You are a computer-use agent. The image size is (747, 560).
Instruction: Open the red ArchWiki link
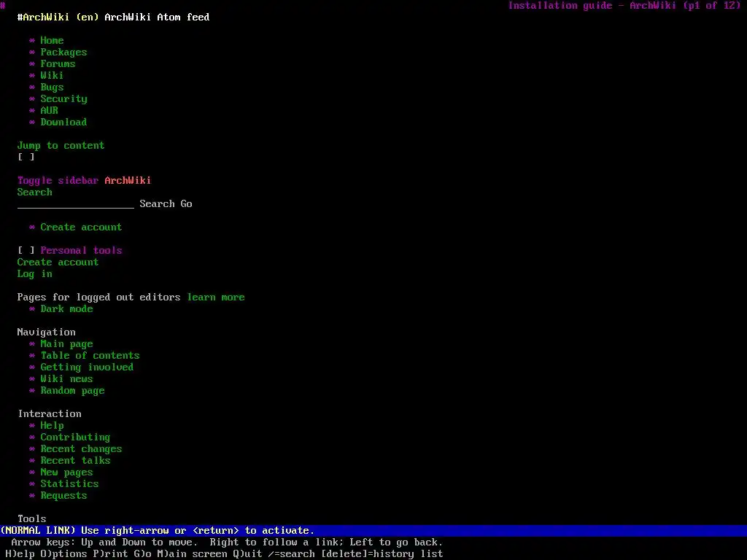128,181
